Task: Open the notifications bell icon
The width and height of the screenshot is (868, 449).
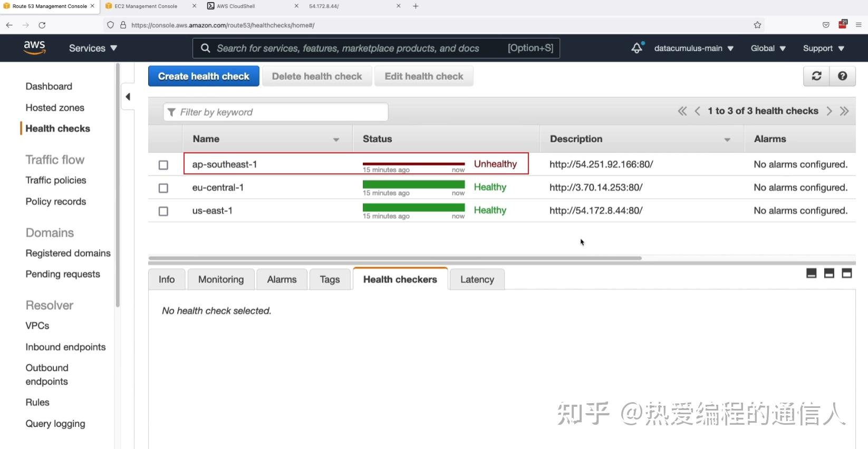Action: (x=637, y=48)
